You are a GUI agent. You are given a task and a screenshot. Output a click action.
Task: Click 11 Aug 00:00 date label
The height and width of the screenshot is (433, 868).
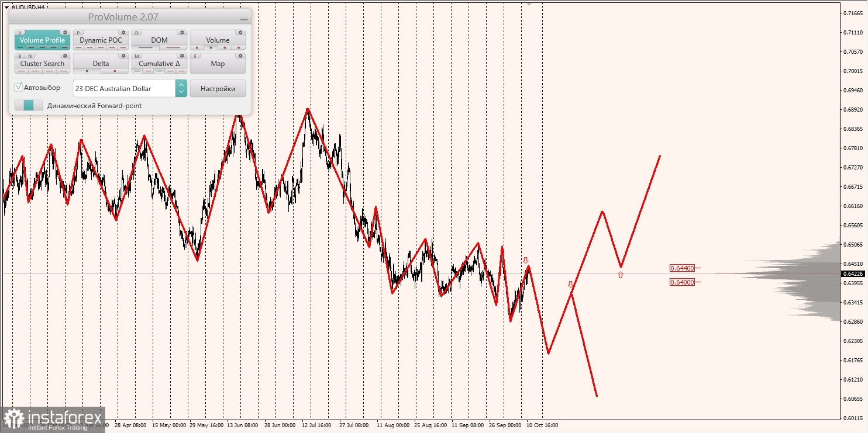(393, 425)
